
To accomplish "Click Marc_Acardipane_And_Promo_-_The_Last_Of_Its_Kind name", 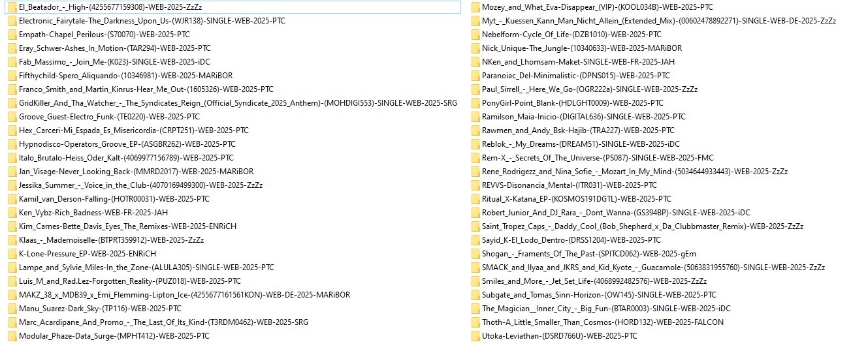I will (x=163, y=322).
